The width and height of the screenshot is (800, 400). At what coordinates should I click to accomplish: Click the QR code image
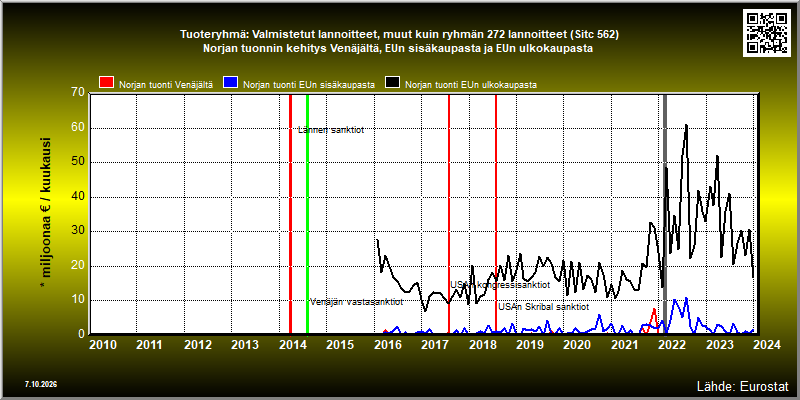768,32
